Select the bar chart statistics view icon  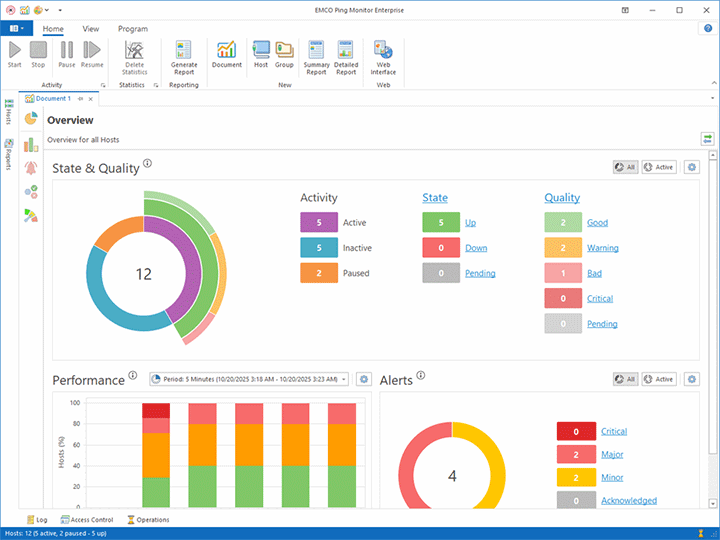31,144
